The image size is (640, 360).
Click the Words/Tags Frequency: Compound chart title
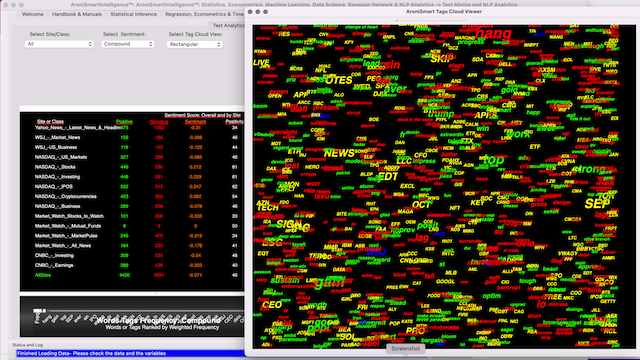coord(158,321)
